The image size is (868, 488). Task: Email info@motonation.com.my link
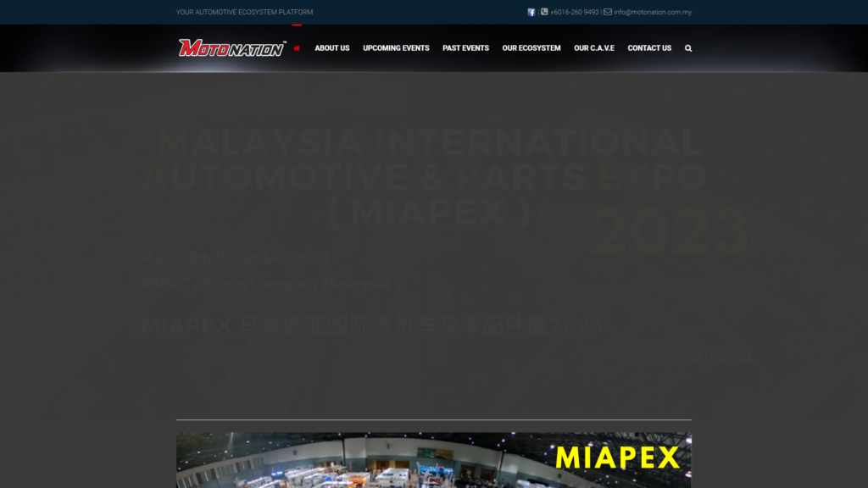coord(652,12)
